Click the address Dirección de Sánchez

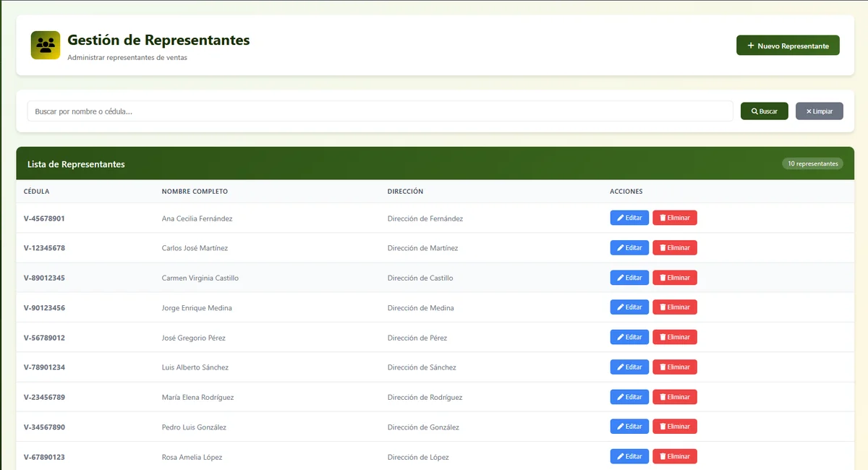[x=422, y=367]
